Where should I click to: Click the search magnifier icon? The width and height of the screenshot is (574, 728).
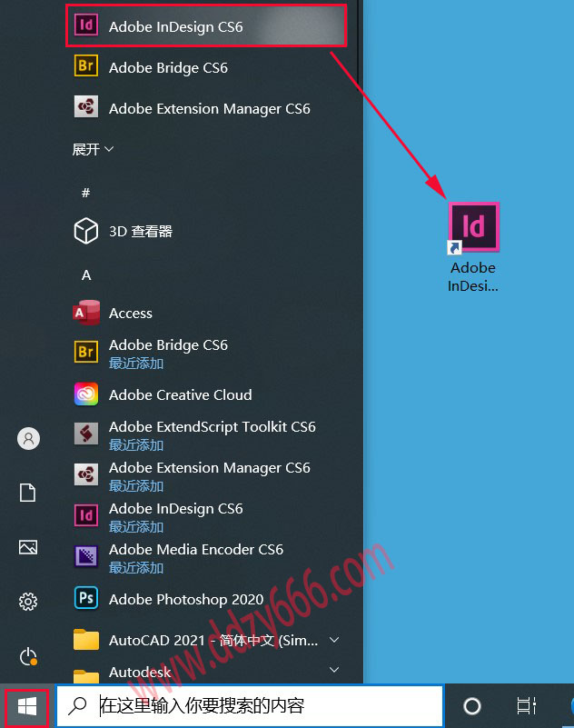pos(77,705)
